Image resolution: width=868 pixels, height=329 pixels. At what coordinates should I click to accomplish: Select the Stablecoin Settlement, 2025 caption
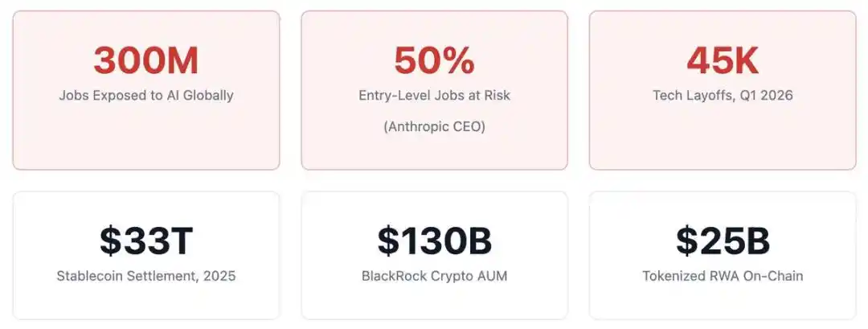(x=146, y=276)
